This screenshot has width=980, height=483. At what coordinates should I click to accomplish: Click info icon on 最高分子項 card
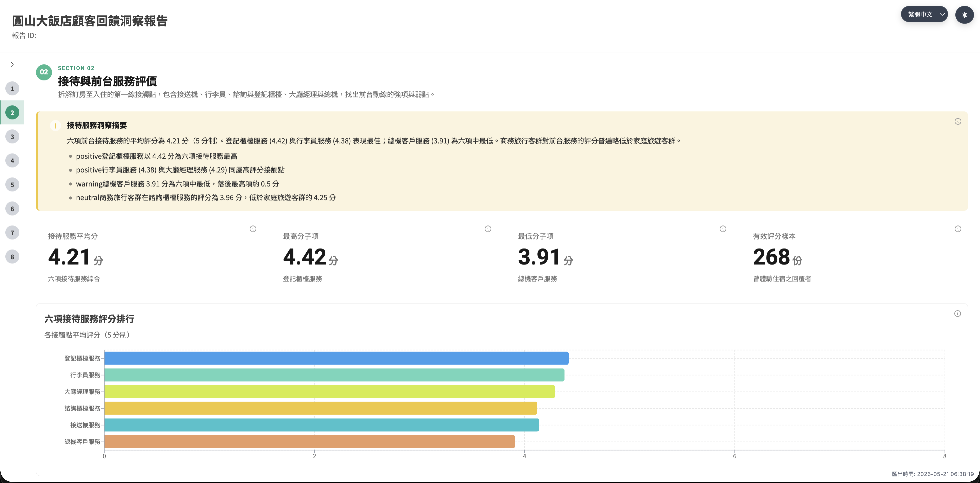tap(488, 229)
